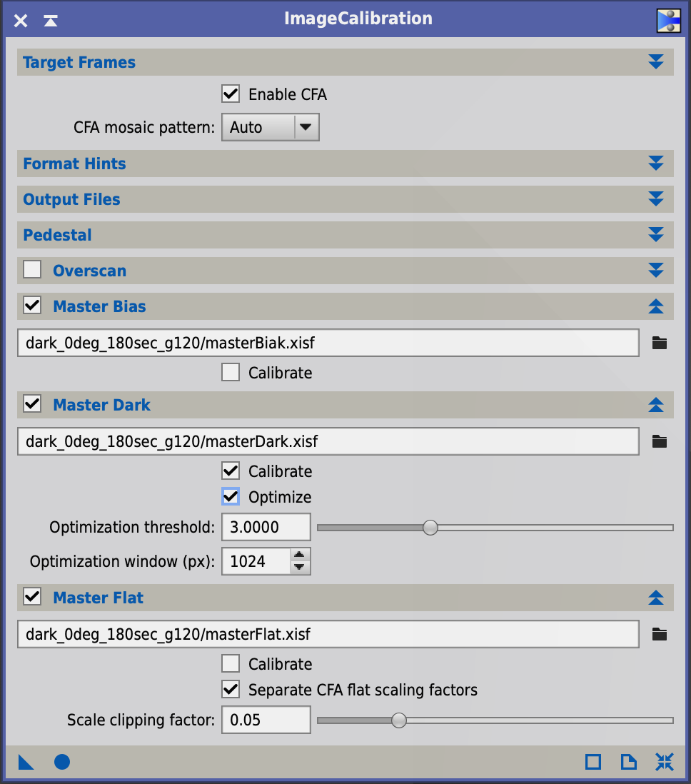This screenshot has height=784, width=691.
Task: Click the Scale clipping factor value field
Action: tap(266, 720)
